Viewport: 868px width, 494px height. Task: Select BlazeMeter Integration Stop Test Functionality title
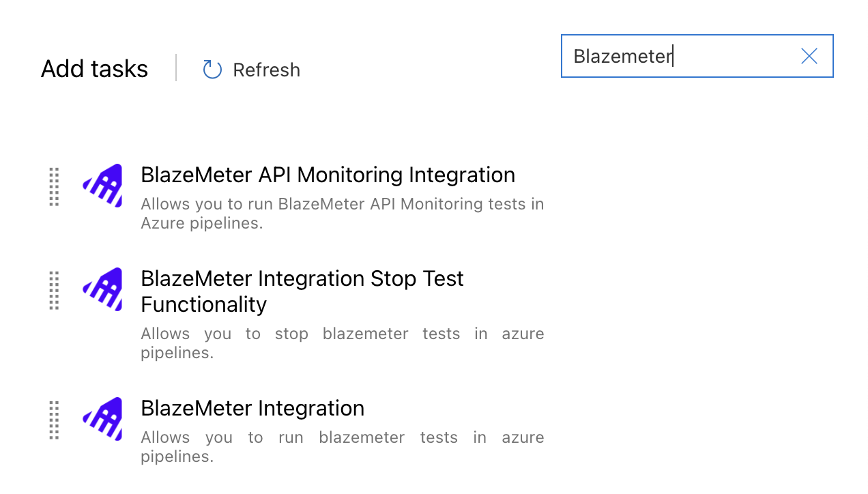tap(302, 278)
